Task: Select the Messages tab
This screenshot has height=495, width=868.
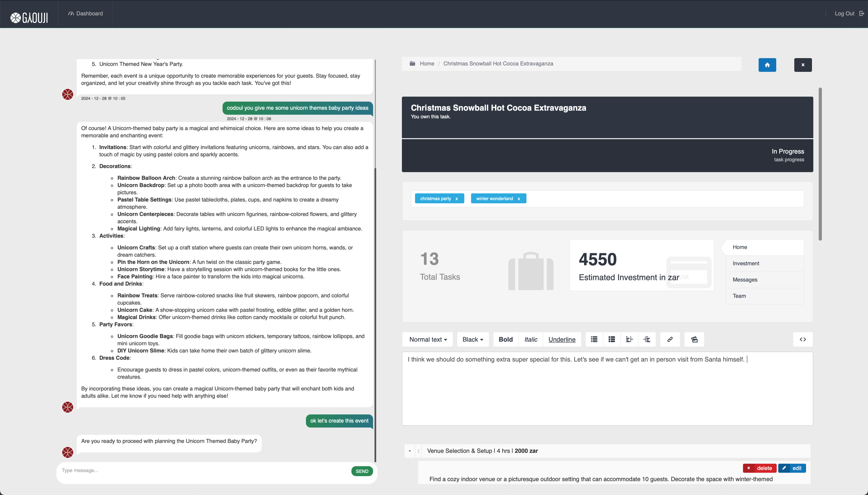Action: pos(765,280)
